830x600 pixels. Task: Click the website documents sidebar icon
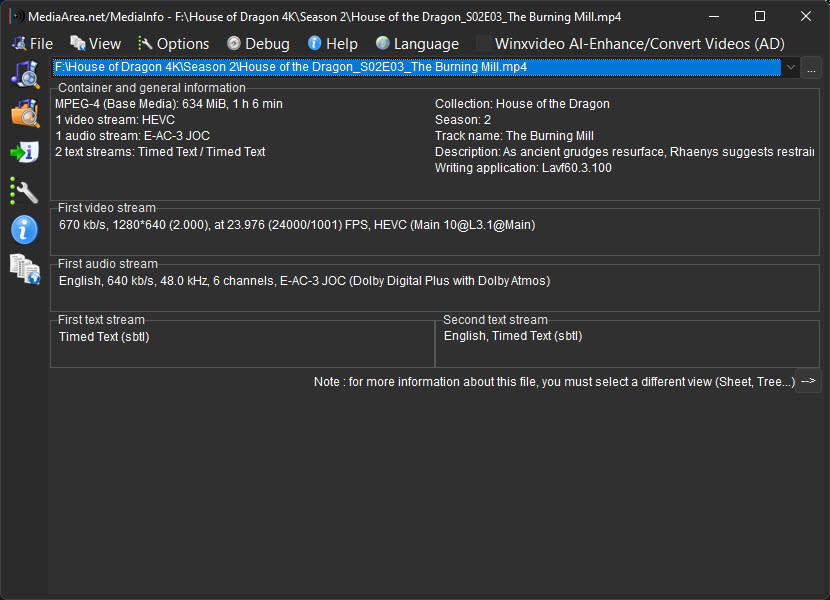coord(25,269)
